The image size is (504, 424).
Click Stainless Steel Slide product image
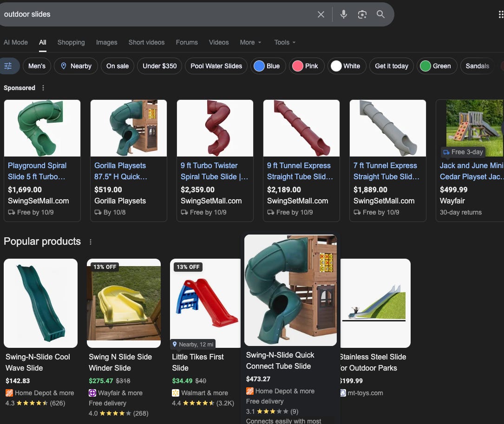point(375,303)
